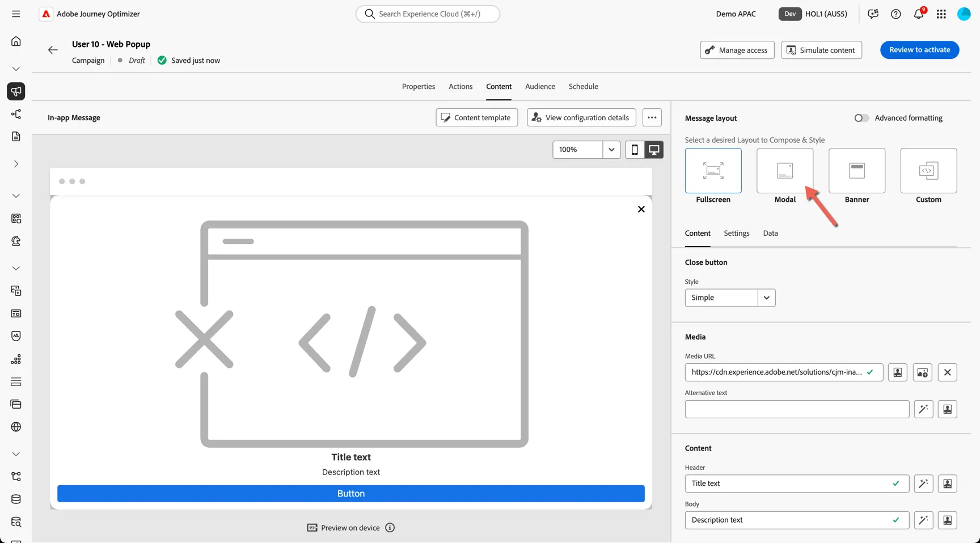Click AI wand beside Header field
The width and height of the screenshot is (980, 543).
(x=924, y=483)
